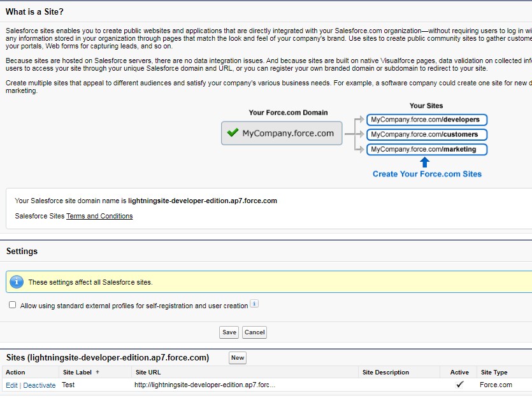Click the blue up arrow under marketing
Image resolution: width=532 pixels, height=398 pixels.
point(425,162)
